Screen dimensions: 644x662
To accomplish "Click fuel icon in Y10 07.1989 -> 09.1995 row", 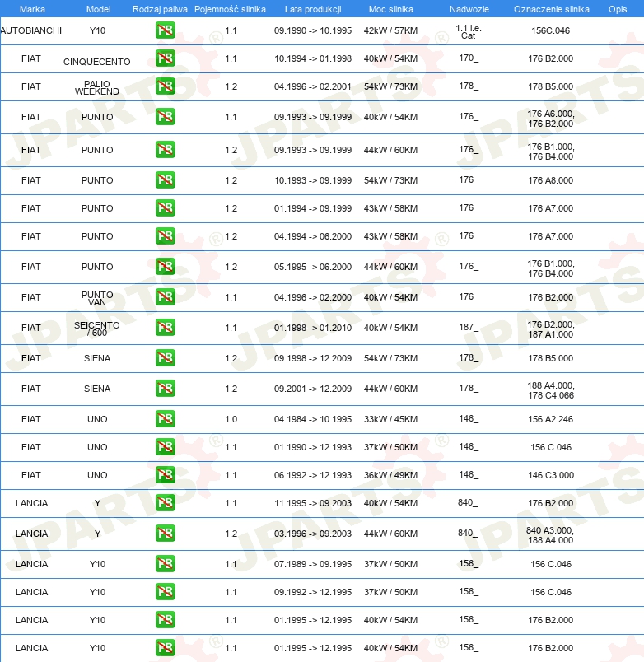I will tap(165, 564).
